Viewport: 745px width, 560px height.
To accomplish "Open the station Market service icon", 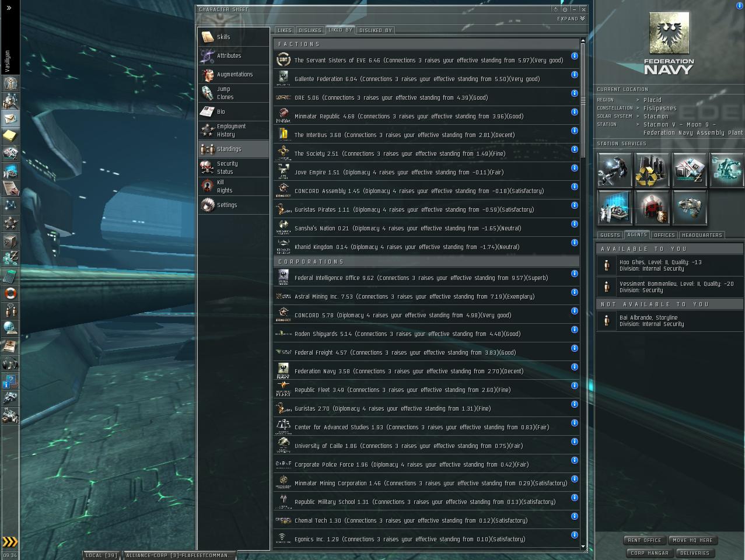I will click(689, 170).
